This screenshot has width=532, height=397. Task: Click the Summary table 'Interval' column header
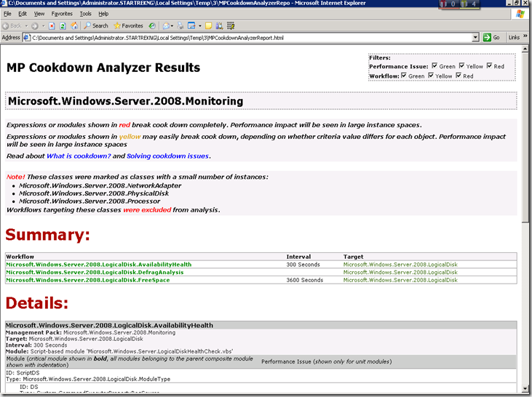click(x=298, y=257)
